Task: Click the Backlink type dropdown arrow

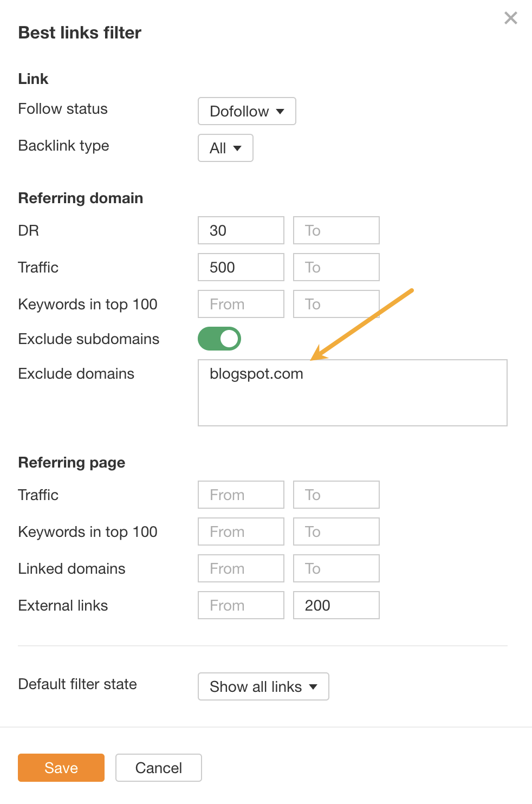Action: tap(237, 148)
